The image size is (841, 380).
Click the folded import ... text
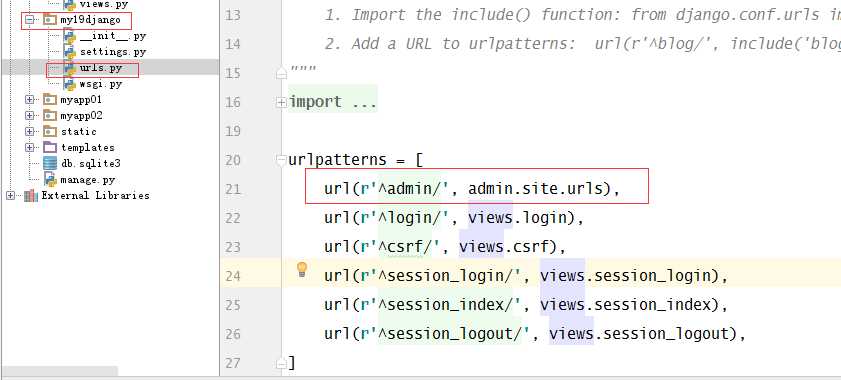coord(333,101)
